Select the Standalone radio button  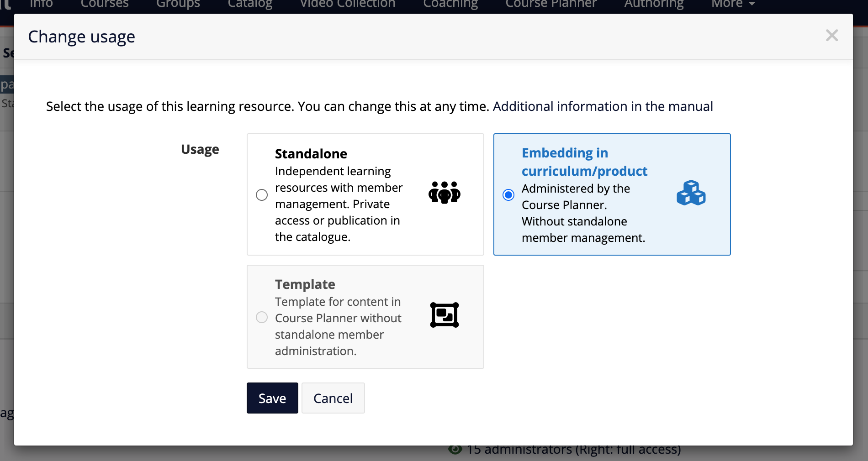(262, 195)
